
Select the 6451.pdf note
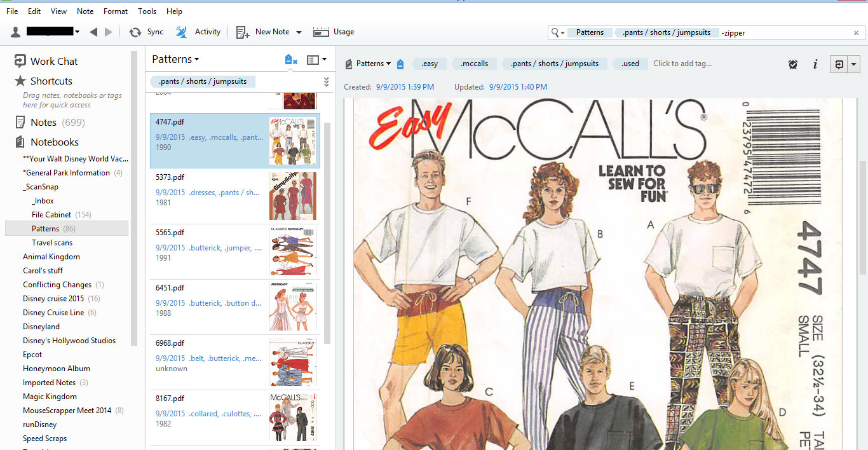tap(234, 306)
